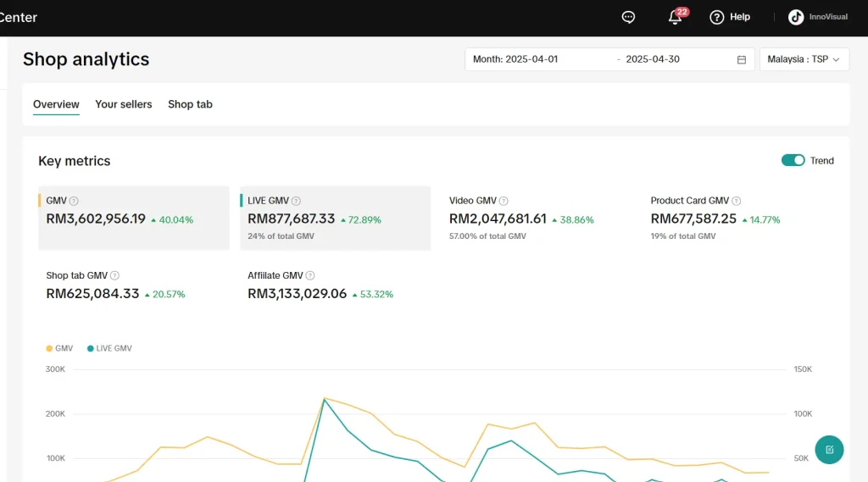The width and height of the screenshot is (868, 482).
Task: Click the info icon beside Product Card GMV
Action: click(x=736, y=202)
